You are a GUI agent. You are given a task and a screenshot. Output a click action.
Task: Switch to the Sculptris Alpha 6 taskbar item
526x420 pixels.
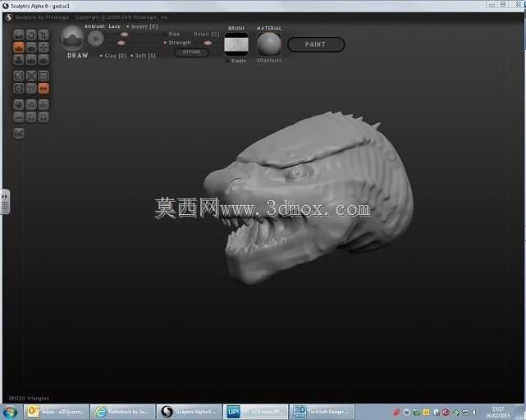tap(189, 412)
